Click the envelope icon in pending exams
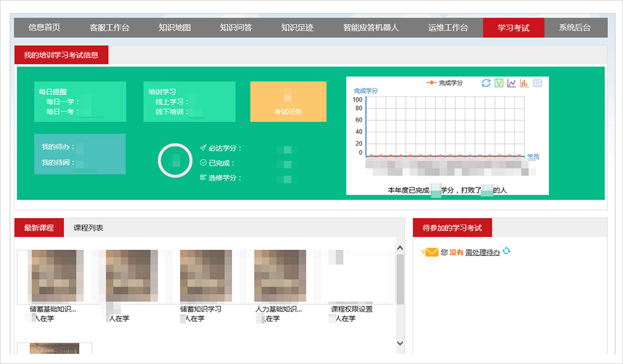Image resolution: width=623 pixels, height=364 pixels. coord(430,253)
